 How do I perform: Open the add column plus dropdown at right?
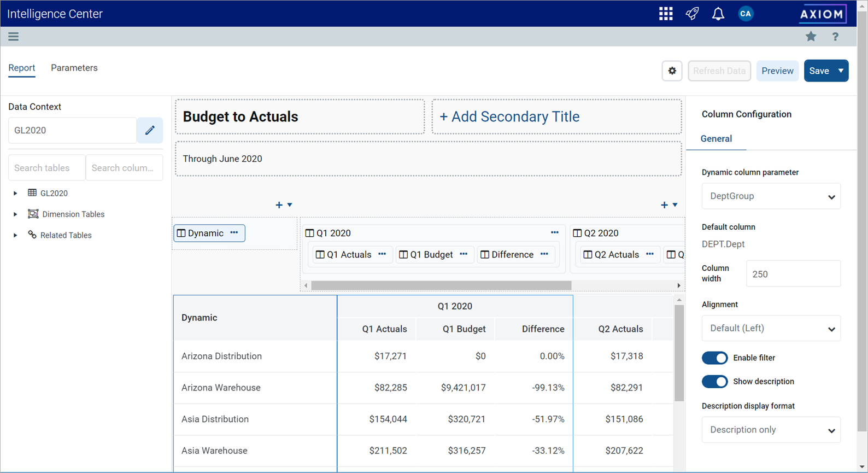point(669,205)
